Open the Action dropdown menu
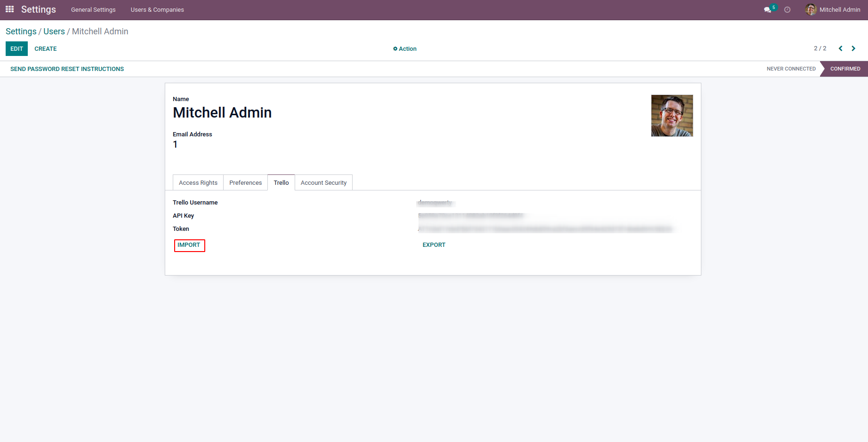The image size is (868, 442). click(405, 49)
